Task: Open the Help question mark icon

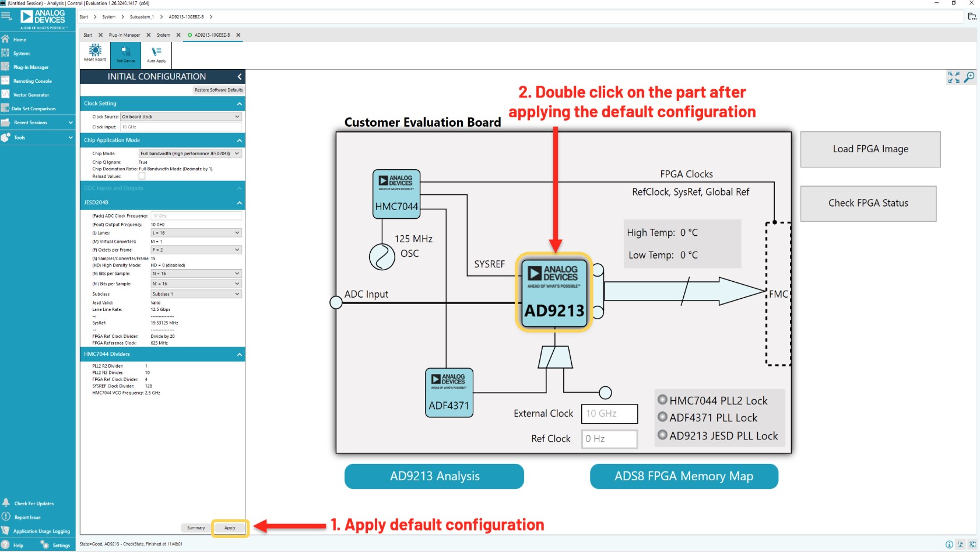Action: pyautogui.click(x=6, y=544)
